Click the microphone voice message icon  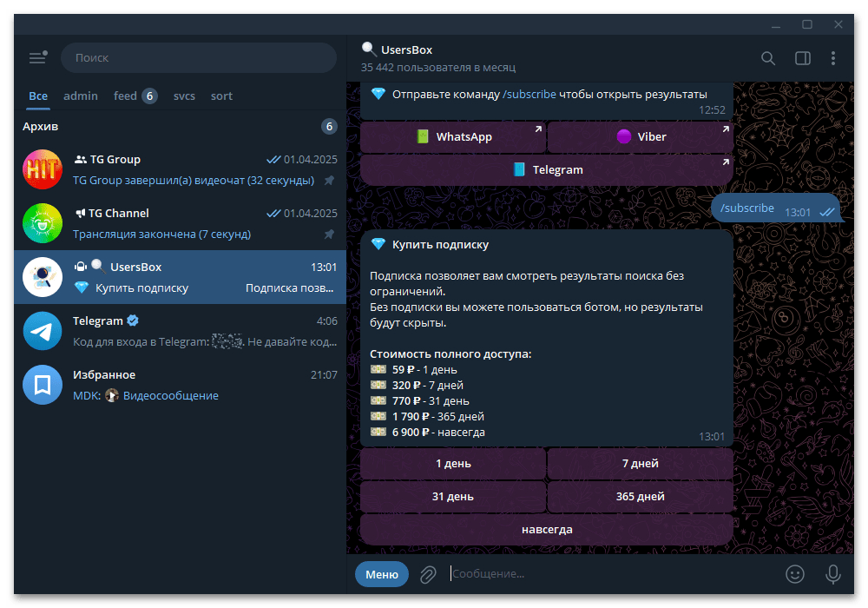(x=833, y=574)
